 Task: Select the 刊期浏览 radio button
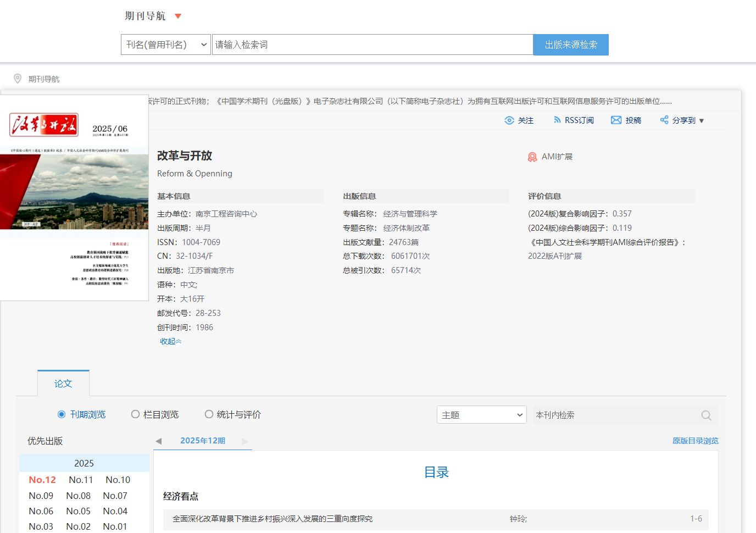[62, 414]
